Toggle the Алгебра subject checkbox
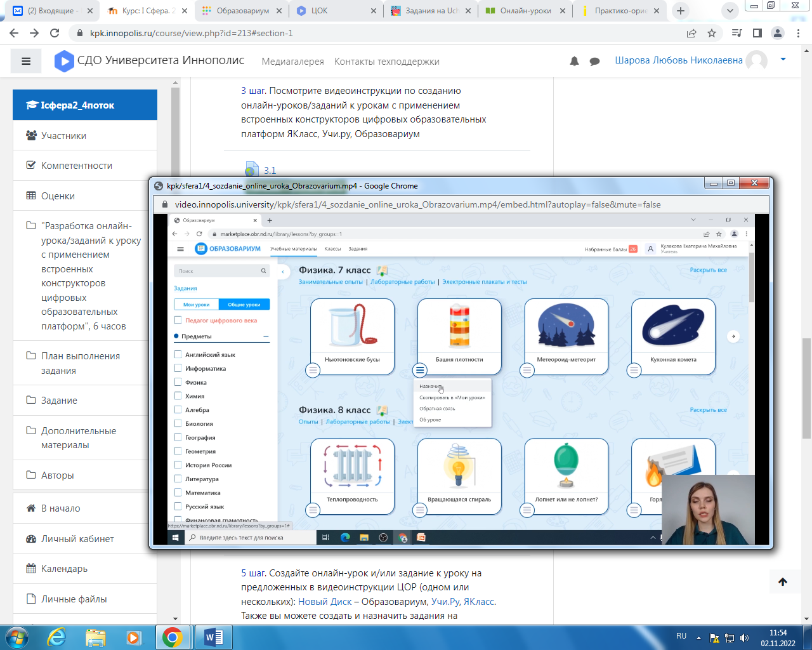The width and height of the screenshot is (812, 650). pos(178,409)
